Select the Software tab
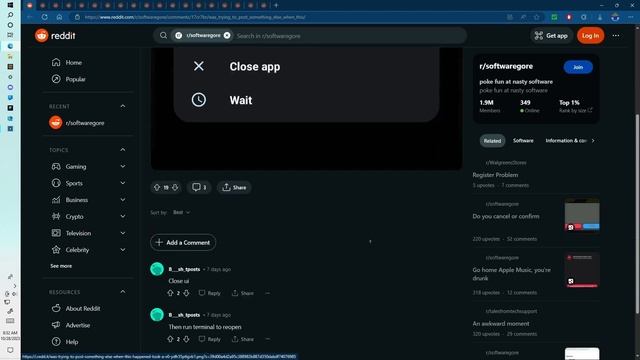 click(x=523, y=141)
